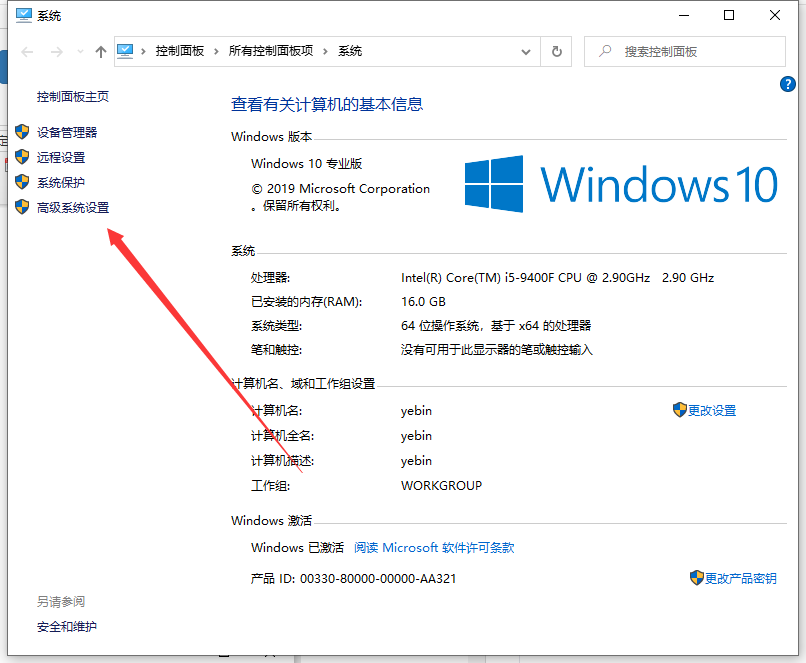Image resolution: width=806 pixels, height=663 pixels.
Task: Select 所有控制面板项 in the breadcrumb path
Action: pos(271,51)
